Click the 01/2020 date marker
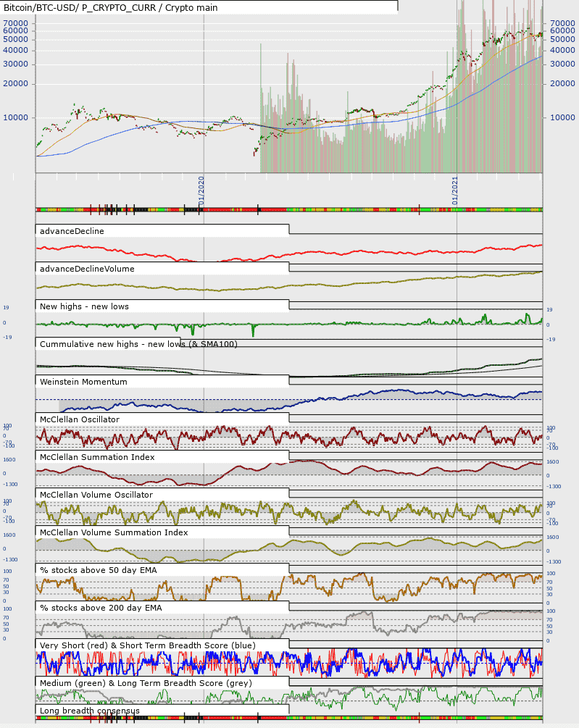This screenshot has height=728, width=579. pyautogui.click(x=201, y=191)
